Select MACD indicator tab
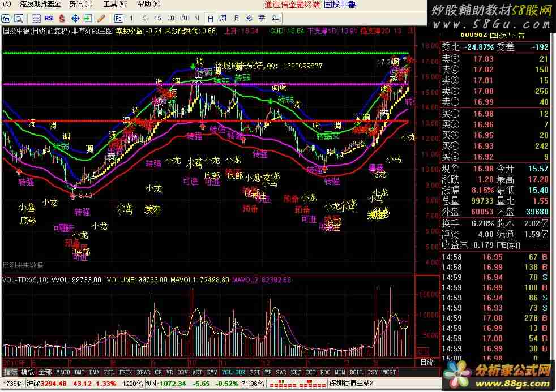The image size is (556, 392). tap(63, 372)
